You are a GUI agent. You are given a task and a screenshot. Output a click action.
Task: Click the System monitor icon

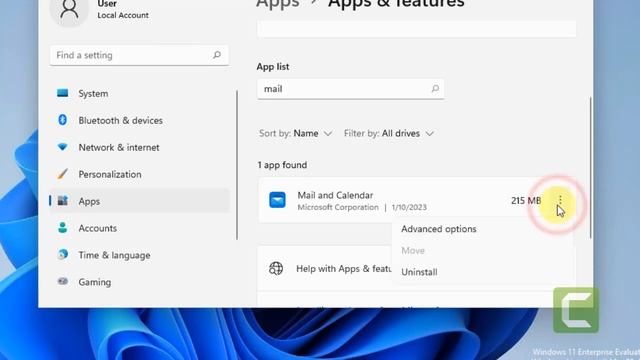pos(62,93)
